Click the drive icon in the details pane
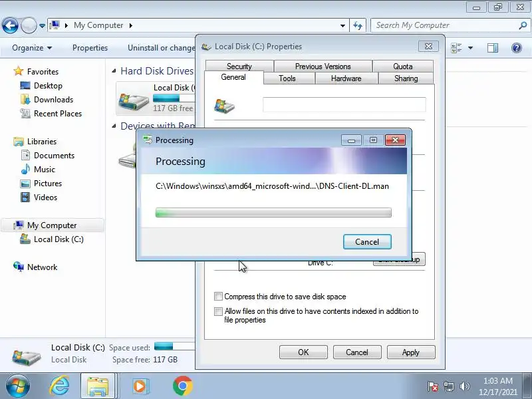Image resolution: width=532 pixels, height=399 pixels. point(26,357)
